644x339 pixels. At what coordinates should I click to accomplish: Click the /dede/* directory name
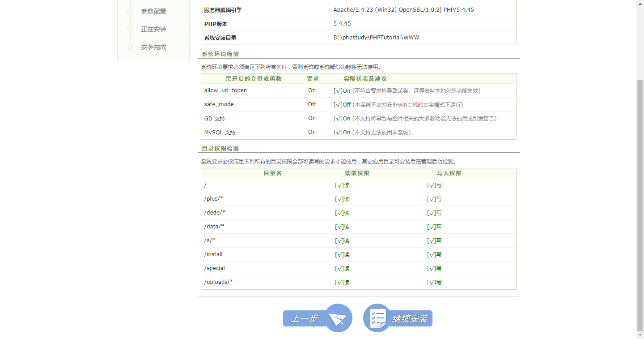(215, 213)
